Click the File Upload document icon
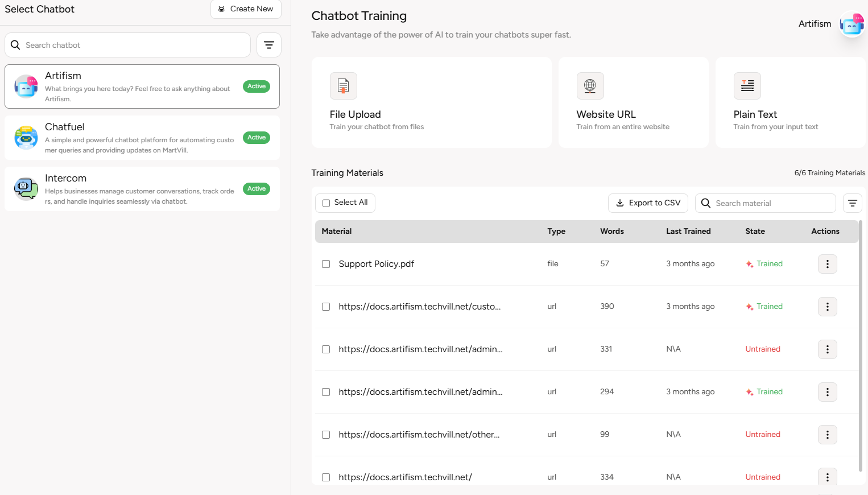The image size is (868, 495). point(343,86)
